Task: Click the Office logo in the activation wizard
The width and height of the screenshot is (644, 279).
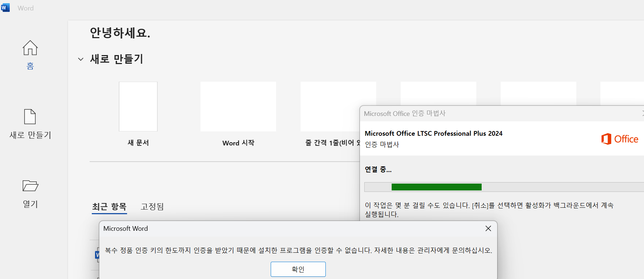Action: tap(620, 139)
